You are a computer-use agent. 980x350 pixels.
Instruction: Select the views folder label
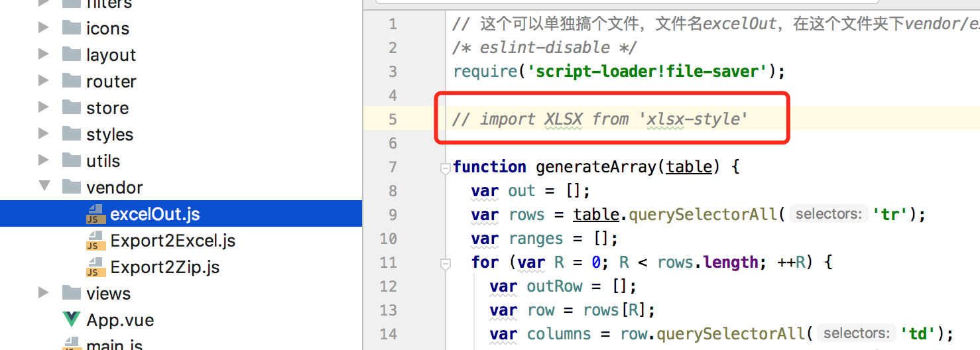(x=108, y=293)
